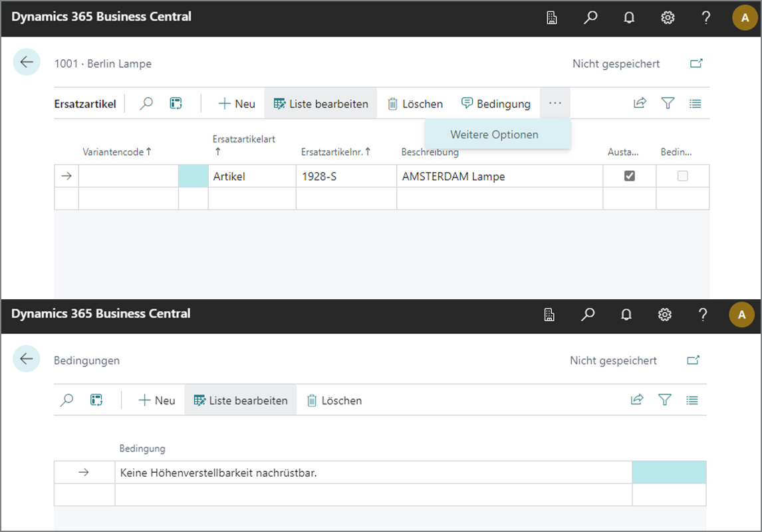Open Beschreibung column header options
Viewport: 762px width, 532px height.
430,152
